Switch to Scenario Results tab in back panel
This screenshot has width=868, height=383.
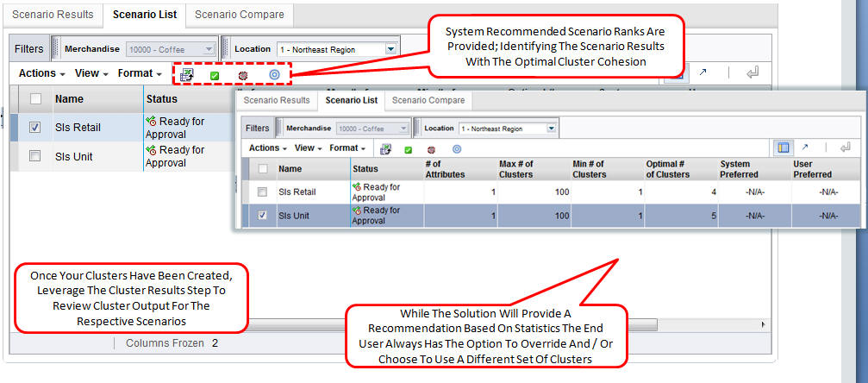[x=53, y=15]
